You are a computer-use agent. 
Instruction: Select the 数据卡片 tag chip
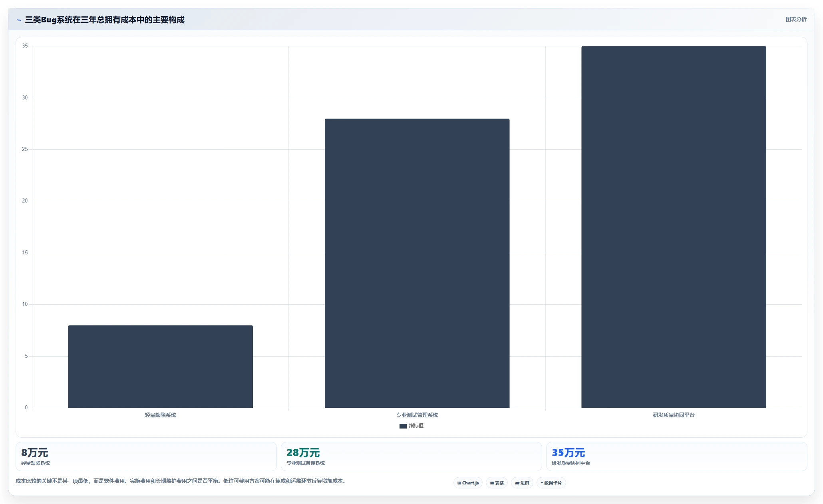click(551, 483)
